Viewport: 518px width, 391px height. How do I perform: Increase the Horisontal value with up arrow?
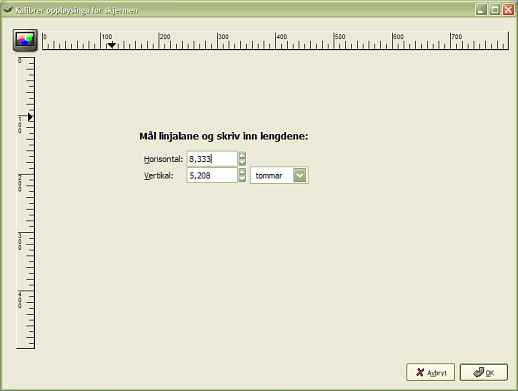click(x=242, y=155)
